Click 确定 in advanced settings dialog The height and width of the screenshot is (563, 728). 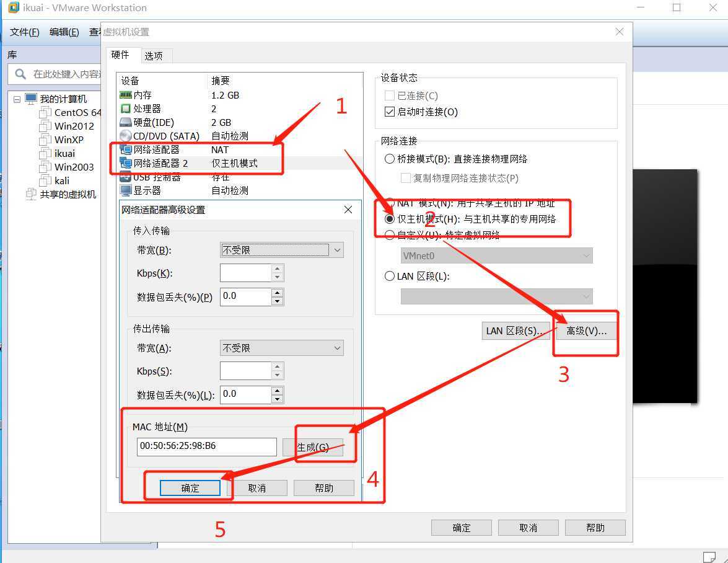190,488
